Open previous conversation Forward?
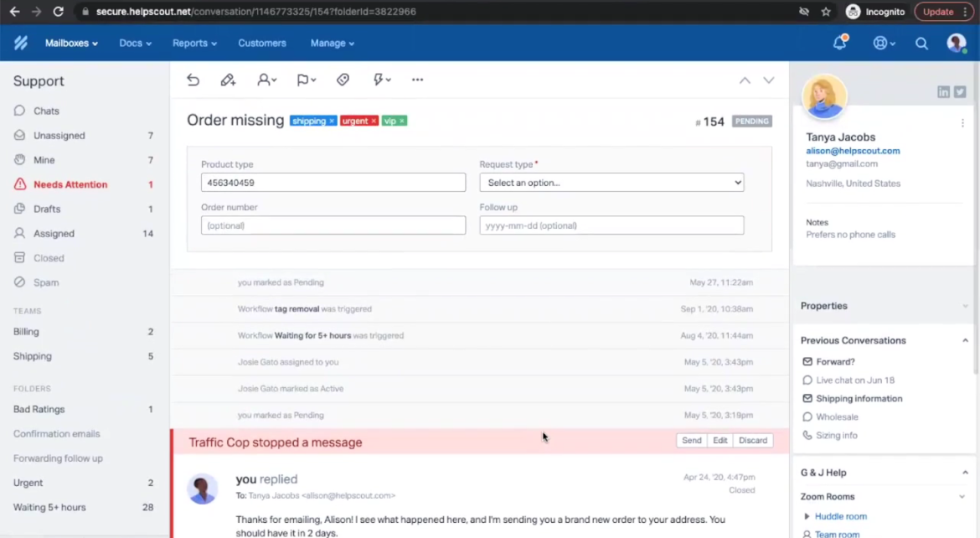The width and height of the screenshot is (980, 538). pos(835,361)
